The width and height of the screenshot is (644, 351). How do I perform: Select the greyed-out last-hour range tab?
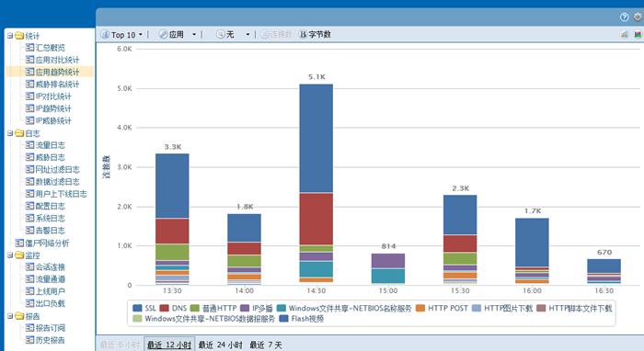[x=120, y=345]
